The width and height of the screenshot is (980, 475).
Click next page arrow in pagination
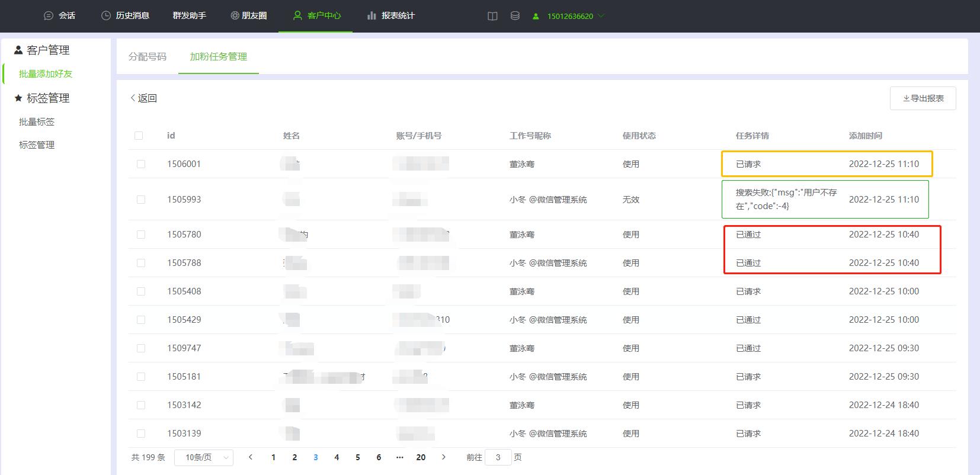click(444, 457)
